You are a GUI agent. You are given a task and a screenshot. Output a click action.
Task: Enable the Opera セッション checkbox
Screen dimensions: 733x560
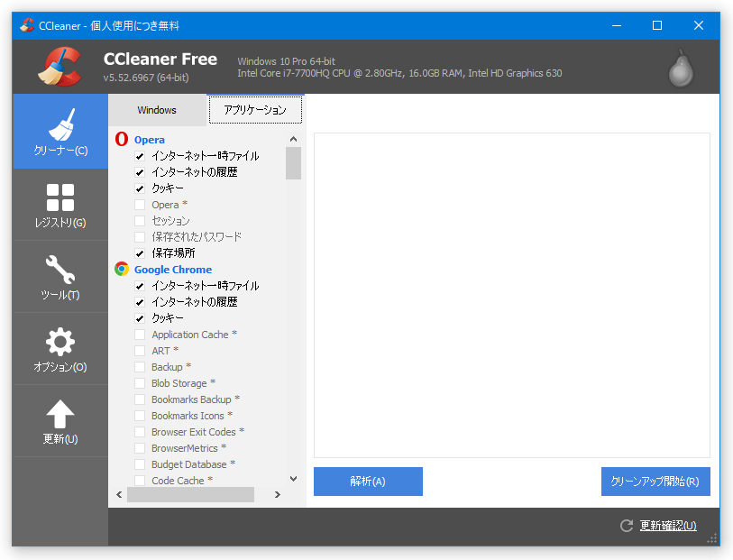point(140,221)
